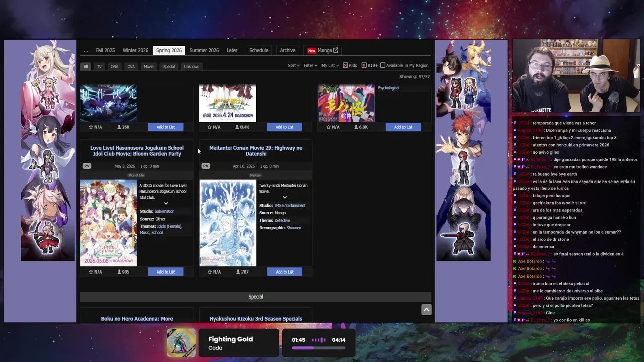Open the Psychological genre link
The height and width of the screenshot is (362, 644).
[x=388, y=88]
